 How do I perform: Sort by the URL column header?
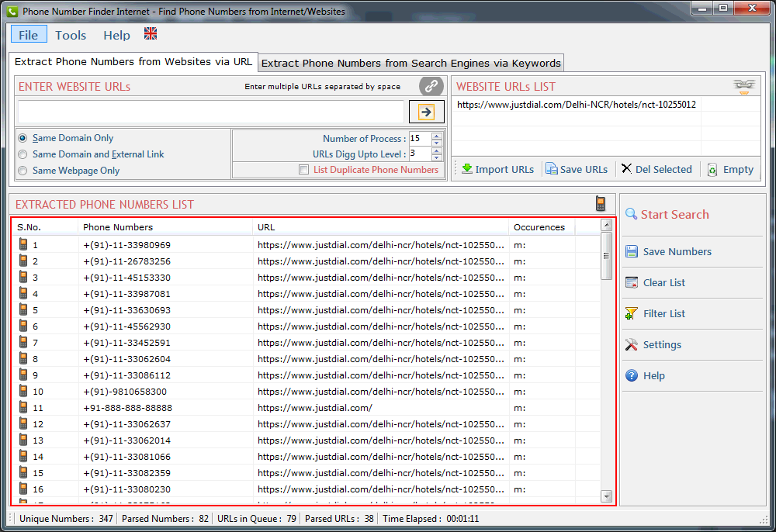click(380, 227)
